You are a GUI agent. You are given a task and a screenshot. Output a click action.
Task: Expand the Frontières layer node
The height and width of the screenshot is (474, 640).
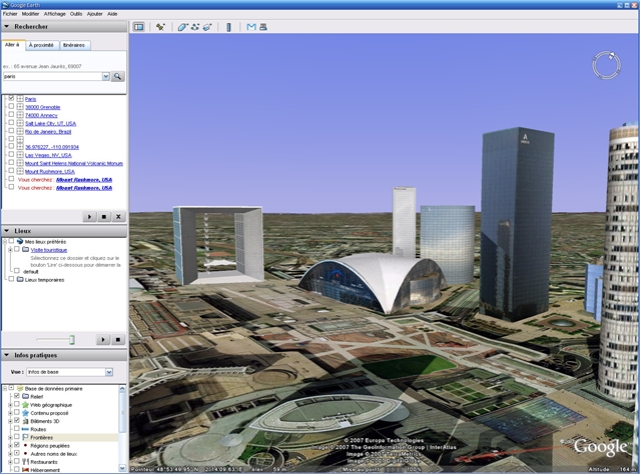10,437
